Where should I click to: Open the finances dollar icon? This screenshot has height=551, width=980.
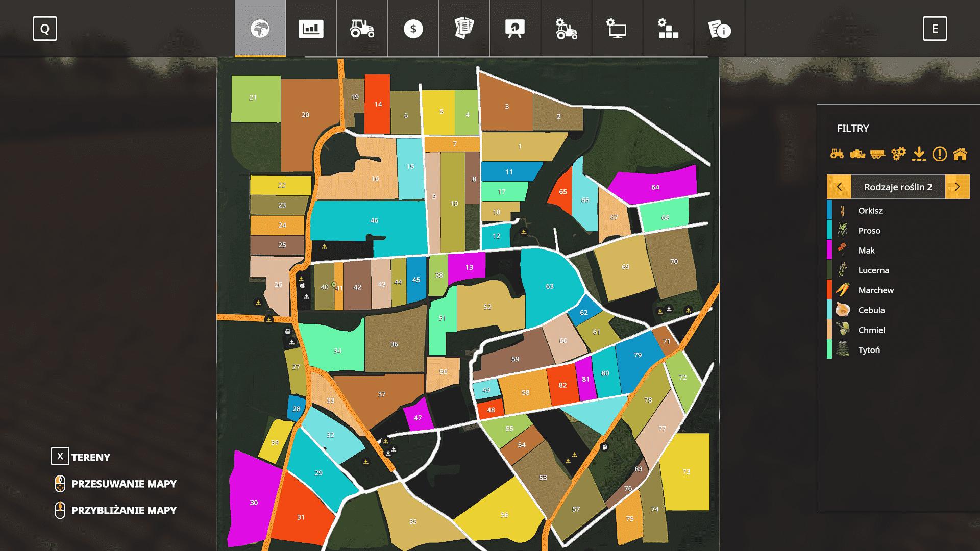click(413, 29)
